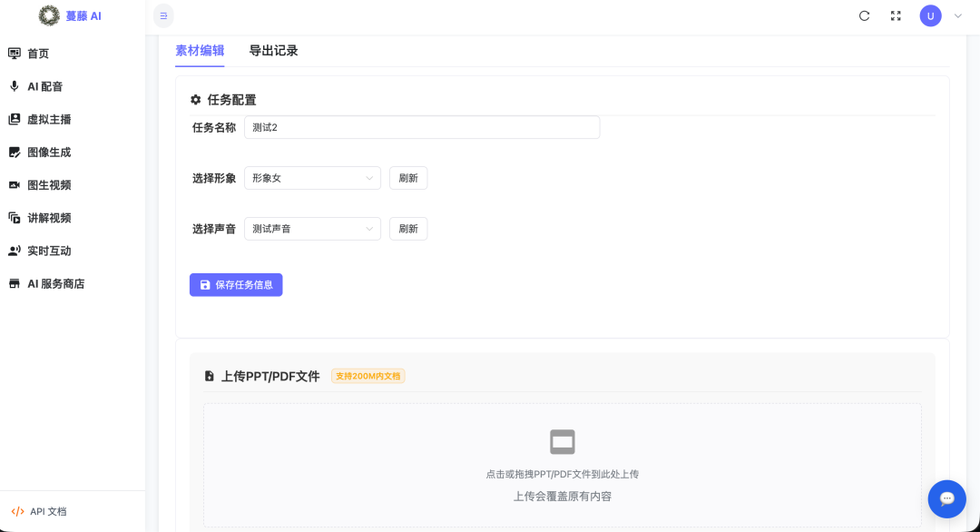Viewport: 980px width, 532px height.
Task: Refresh the 选择声音 list with 刷新
Action: coord(408,229)
